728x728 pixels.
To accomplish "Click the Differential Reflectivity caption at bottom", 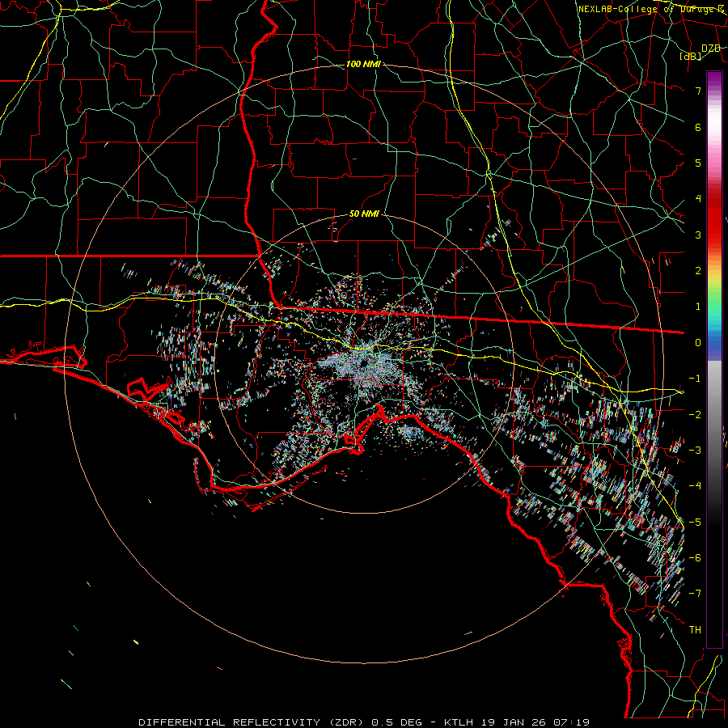I will 364,722.
